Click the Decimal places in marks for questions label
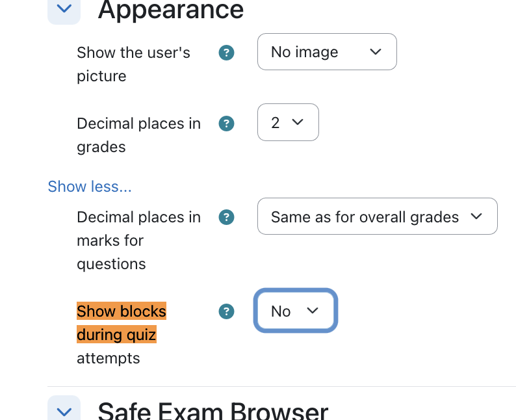 138,241
